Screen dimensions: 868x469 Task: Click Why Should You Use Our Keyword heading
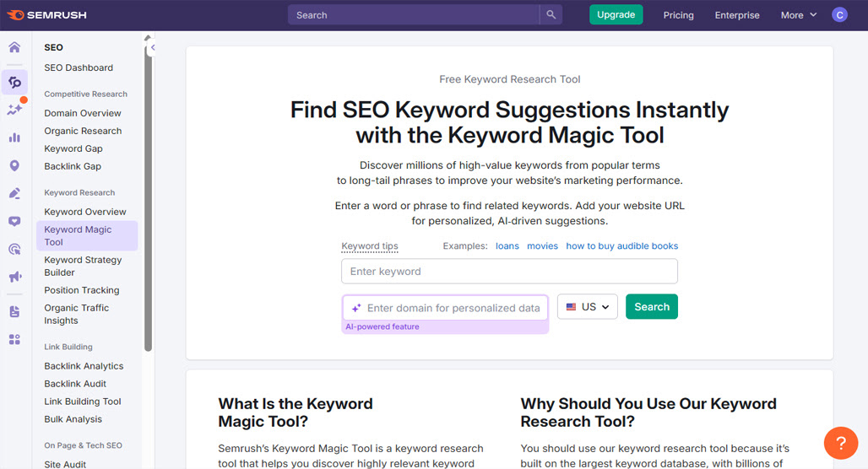click(648, 412)
